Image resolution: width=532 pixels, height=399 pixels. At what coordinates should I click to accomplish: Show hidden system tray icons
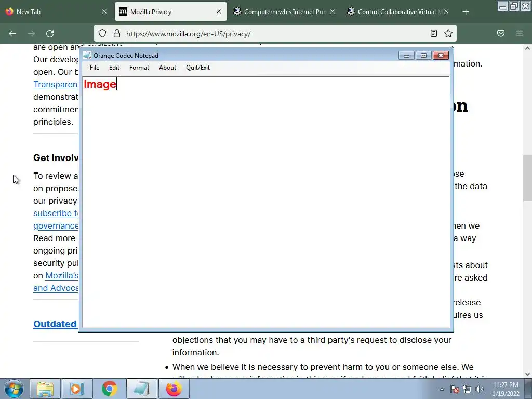coord(442,389)
